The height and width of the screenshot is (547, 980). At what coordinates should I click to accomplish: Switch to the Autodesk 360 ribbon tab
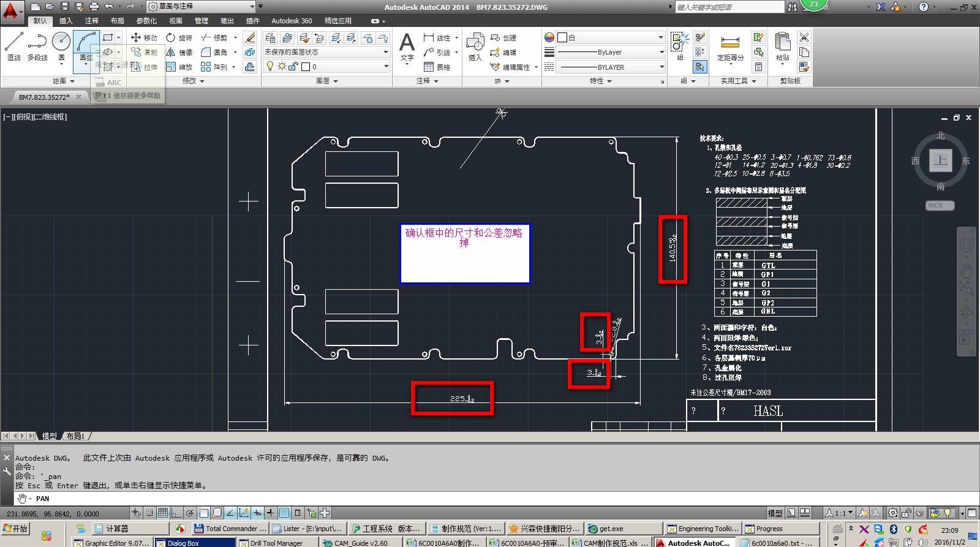(292, 21)
